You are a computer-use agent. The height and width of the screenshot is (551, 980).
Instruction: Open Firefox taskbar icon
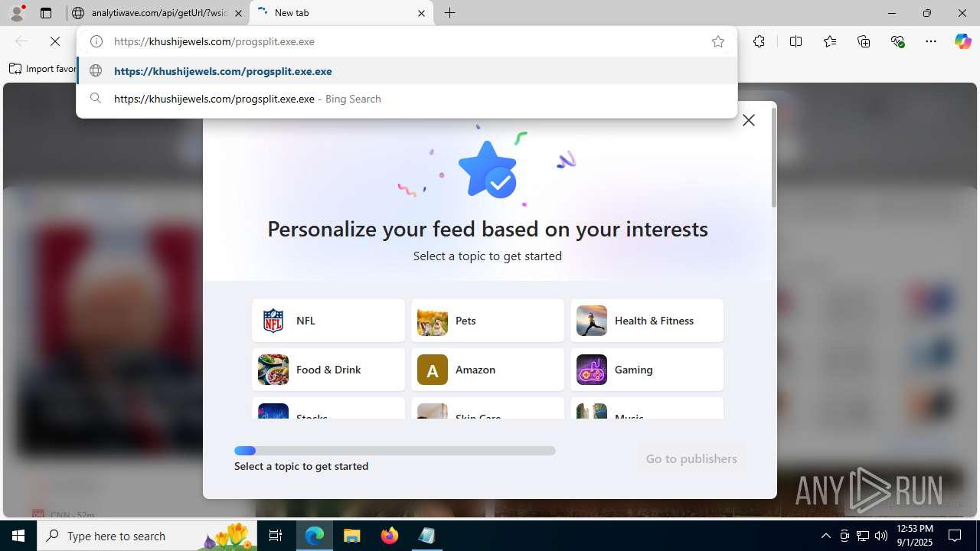click(390, 536)
